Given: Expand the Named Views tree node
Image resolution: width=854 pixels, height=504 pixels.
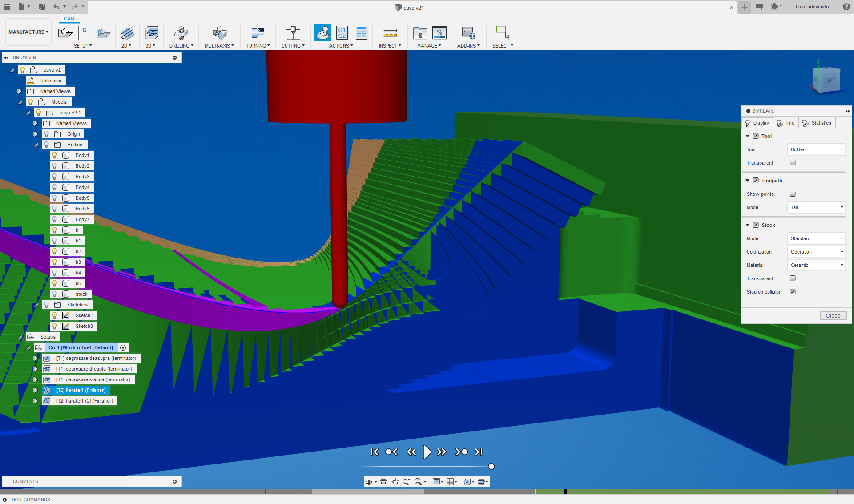Looking at the screenshot, I should click(19, 91).
